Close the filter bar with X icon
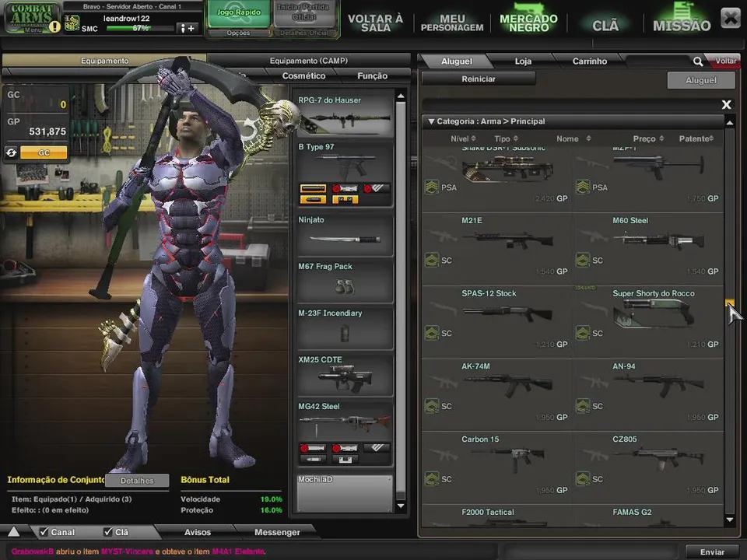Image resolution: width=747 pixels, height=560 pixels. [726, 104]
